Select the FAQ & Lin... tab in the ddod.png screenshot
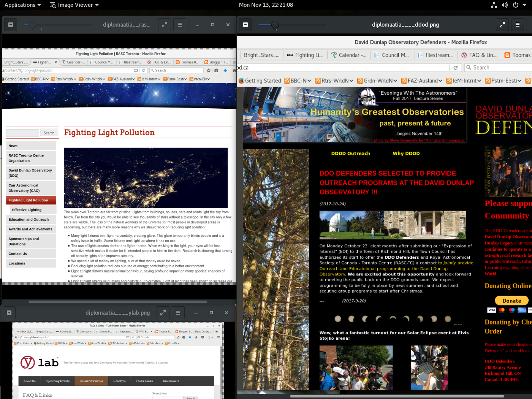532x399 pixels. point(479,55)
